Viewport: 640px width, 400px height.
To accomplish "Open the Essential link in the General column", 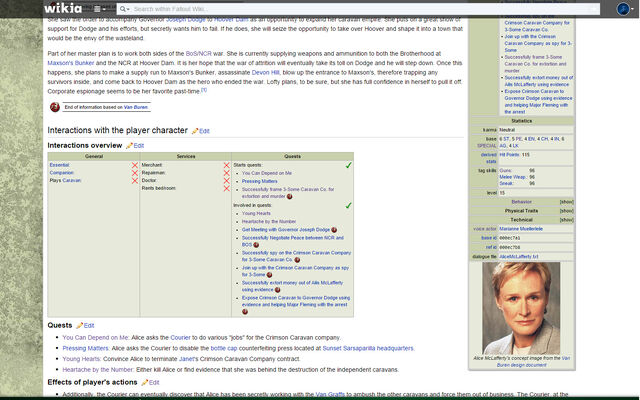I will [x=59, y=165].
